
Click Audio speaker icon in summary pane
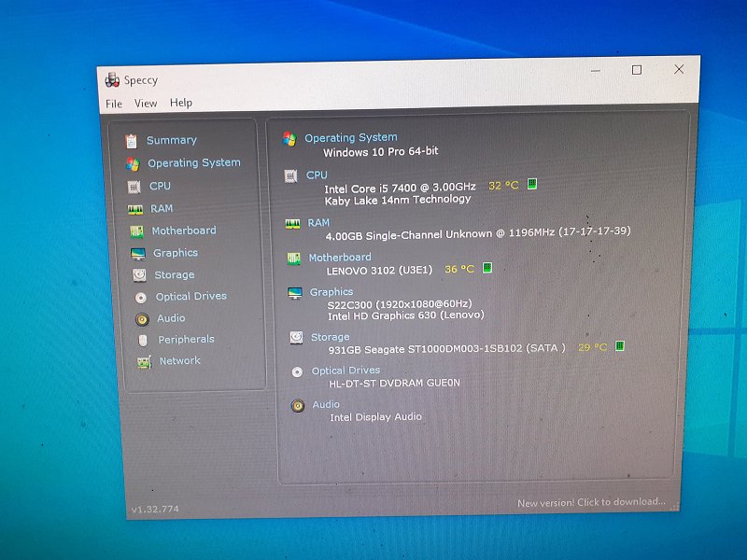tap(298, 406)
